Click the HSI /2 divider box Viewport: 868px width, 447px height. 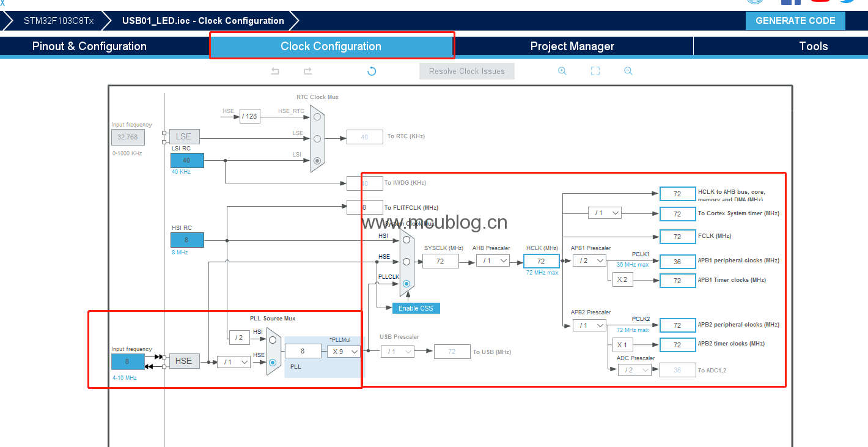(x=239, y=337)
